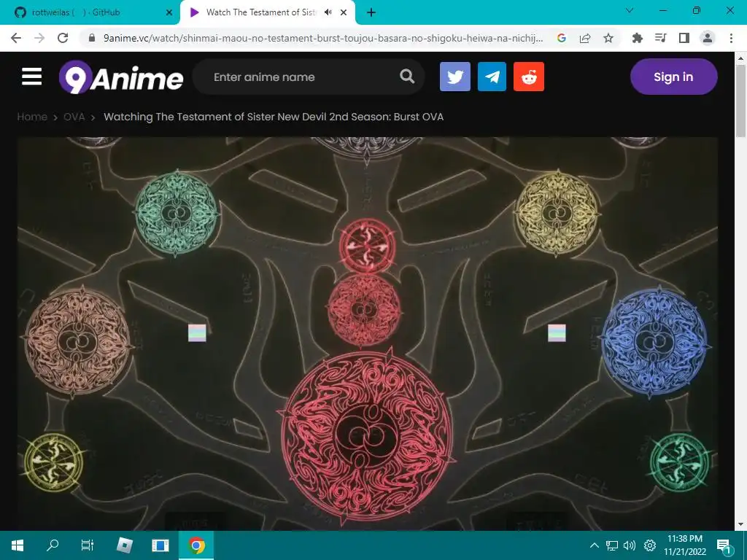Go to Home breadcrumb link

[32, 117]
